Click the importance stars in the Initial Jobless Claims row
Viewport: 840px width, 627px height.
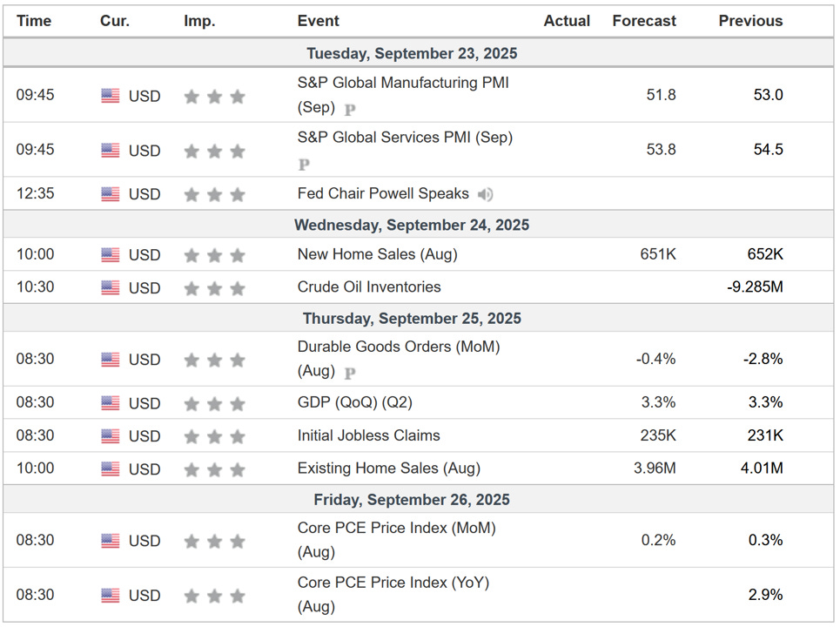coord(214,436)
